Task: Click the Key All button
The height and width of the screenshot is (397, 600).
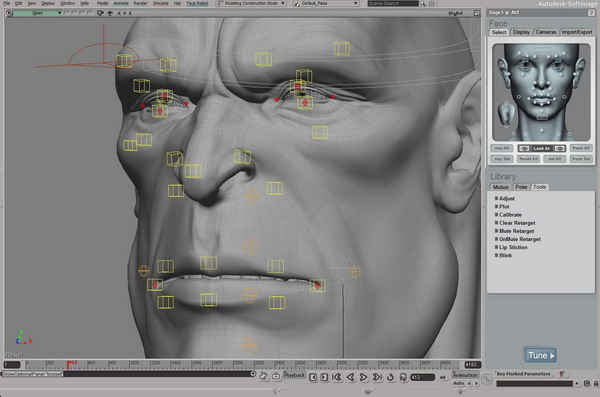Action: (502, 148)
